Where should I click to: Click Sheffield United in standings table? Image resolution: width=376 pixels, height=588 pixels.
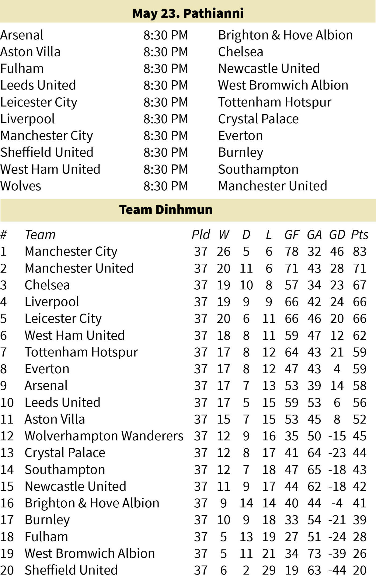[x=71, y=570]
